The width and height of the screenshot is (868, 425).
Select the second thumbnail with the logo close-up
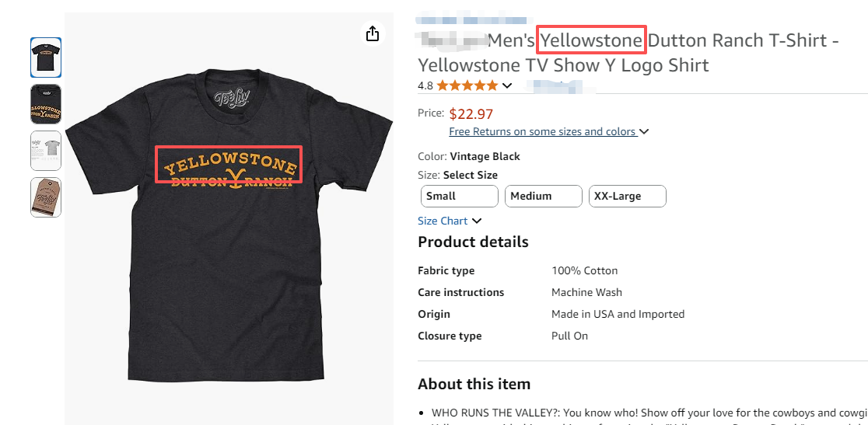point(46,104)
